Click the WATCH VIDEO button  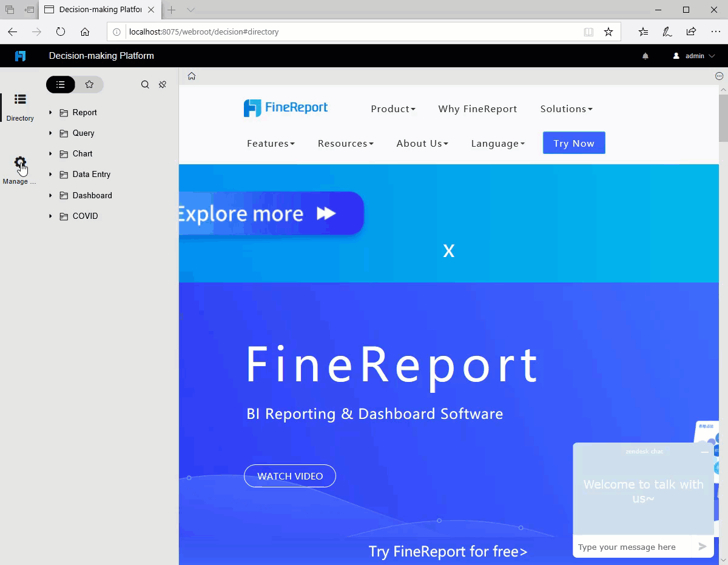point(289,476)
